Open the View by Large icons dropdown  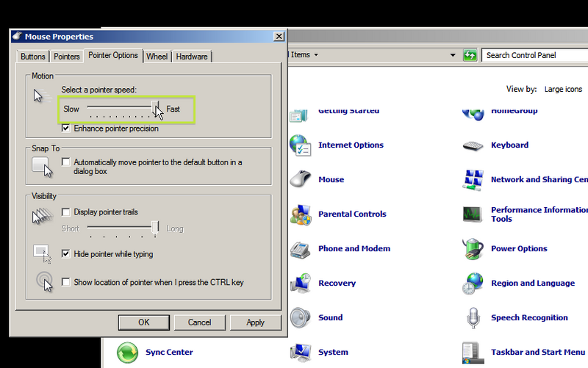coord(563,89)
